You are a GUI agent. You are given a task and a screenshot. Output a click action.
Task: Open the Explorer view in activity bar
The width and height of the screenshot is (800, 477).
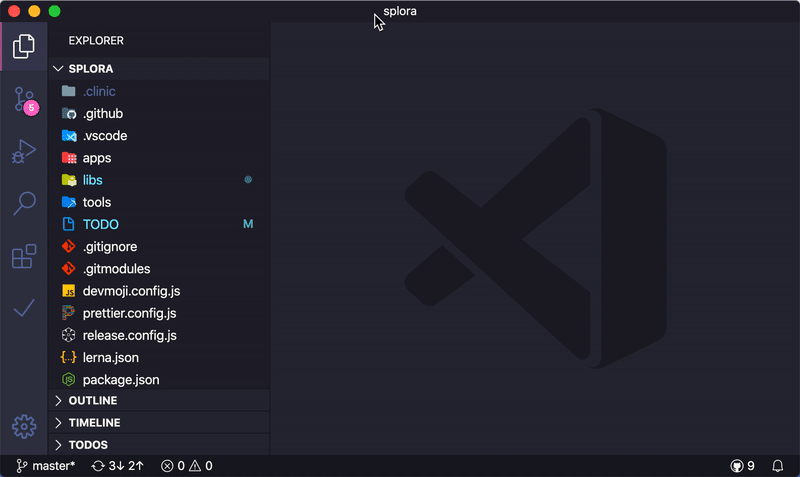23,46
